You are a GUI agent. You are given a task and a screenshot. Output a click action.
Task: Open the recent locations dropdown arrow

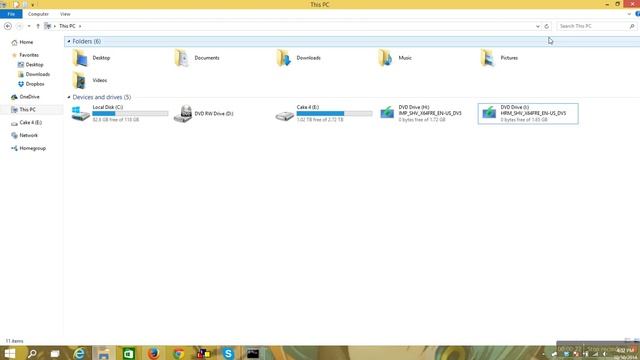(29, 26)
